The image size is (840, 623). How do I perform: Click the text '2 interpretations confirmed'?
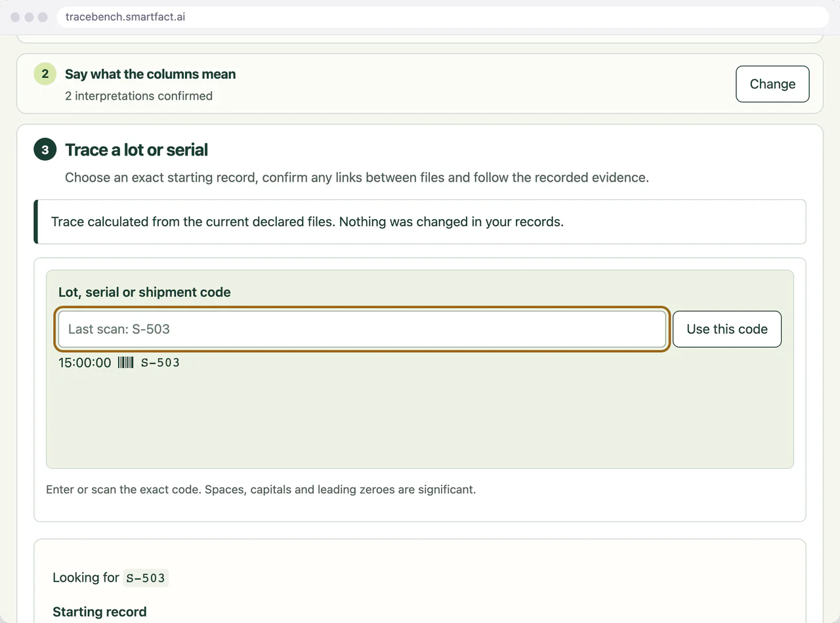[138, 96]
